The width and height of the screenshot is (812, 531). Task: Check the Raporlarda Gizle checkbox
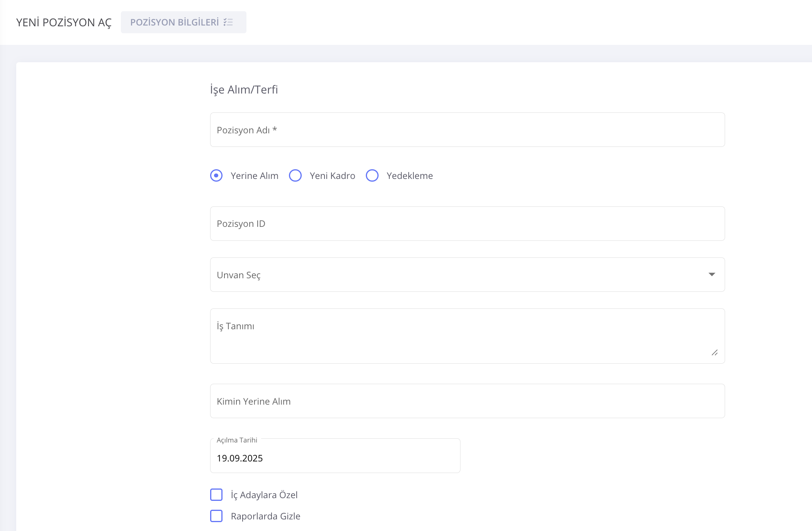[x=216, y=516]
